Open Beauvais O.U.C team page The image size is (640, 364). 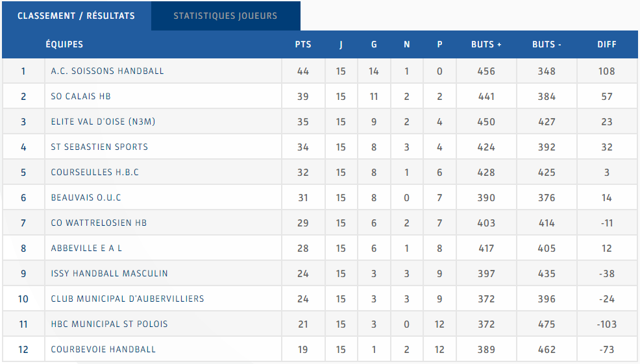tap(86, 198)
